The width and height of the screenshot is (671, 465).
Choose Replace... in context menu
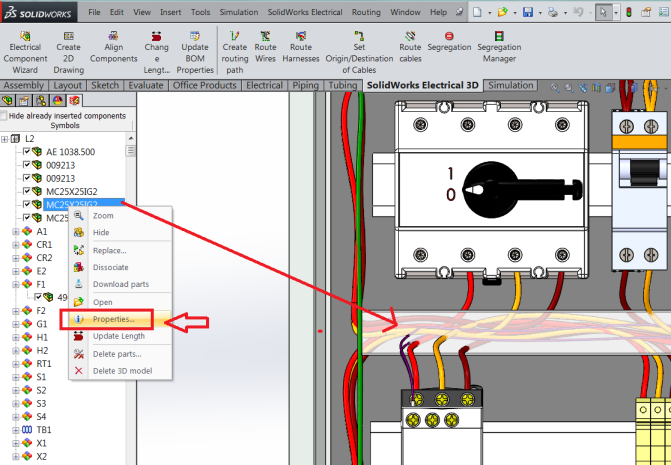click(110, 251)
